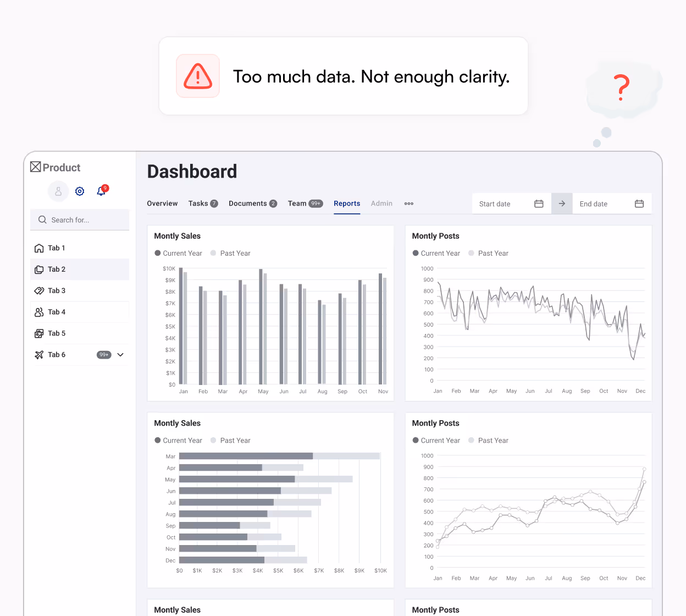This screenshot has height=616, width=686.
Task: Open Tab 1 in sidebar
Action: pos(80,248)
